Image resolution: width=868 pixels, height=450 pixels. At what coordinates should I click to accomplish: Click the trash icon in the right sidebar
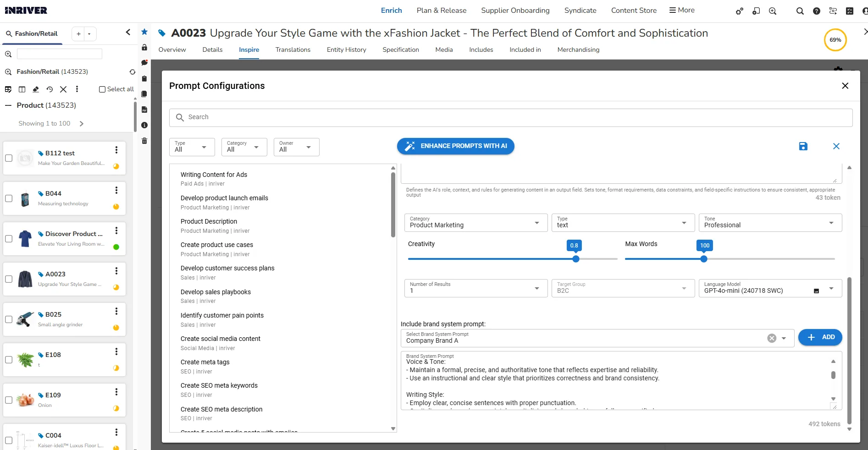click(x=144, y=141)
